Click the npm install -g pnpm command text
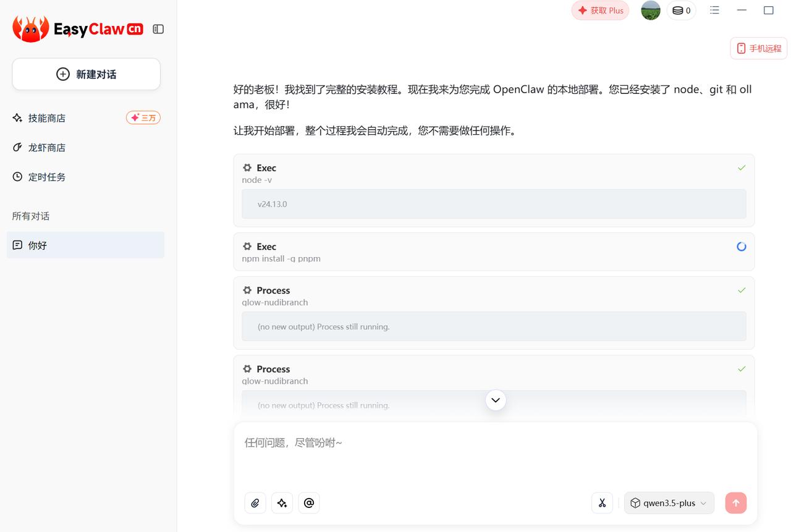This screenshot has width=791, height=532. pyautogui.click(x=281, y=259)
